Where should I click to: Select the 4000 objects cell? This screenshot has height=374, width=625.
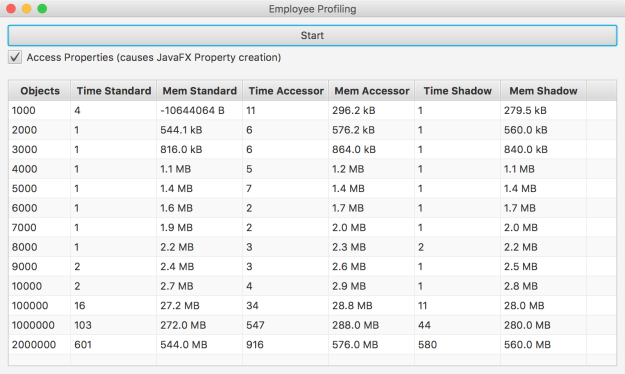tap(39, 169)
